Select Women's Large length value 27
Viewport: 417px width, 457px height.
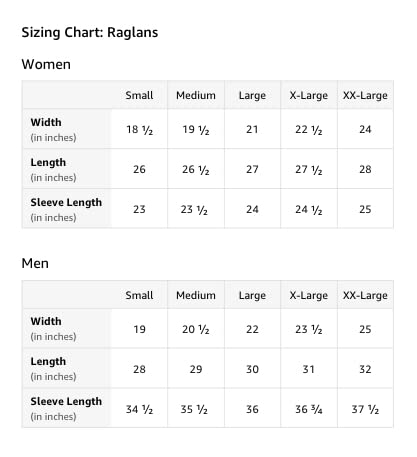point(252,169)
